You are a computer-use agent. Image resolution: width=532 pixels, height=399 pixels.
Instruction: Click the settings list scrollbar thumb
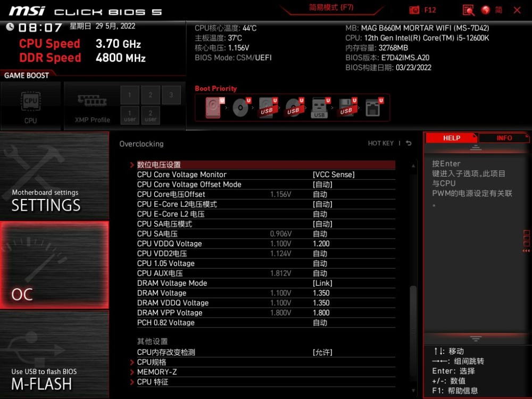pos(413,330)
